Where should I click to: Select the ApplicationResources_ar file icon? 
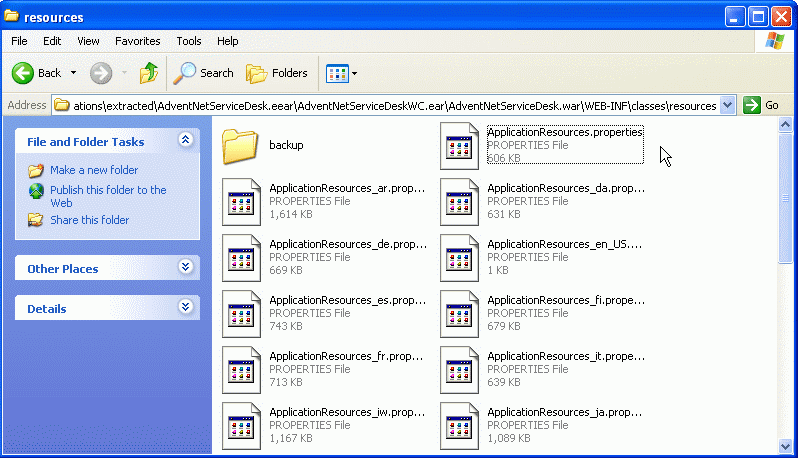coord(241,202)
